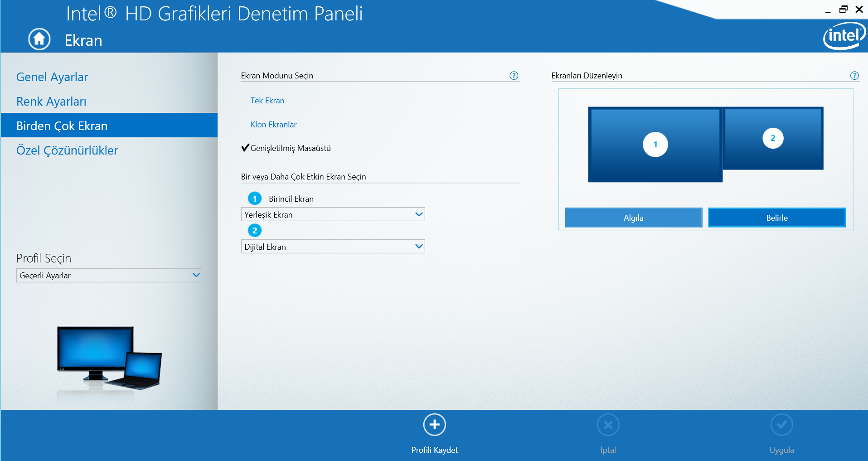Screen dimensions: 868x461
Task: Select Genişletilmiş Masaüstü mode
Action: pyautogui.click(x=290, y=148)
